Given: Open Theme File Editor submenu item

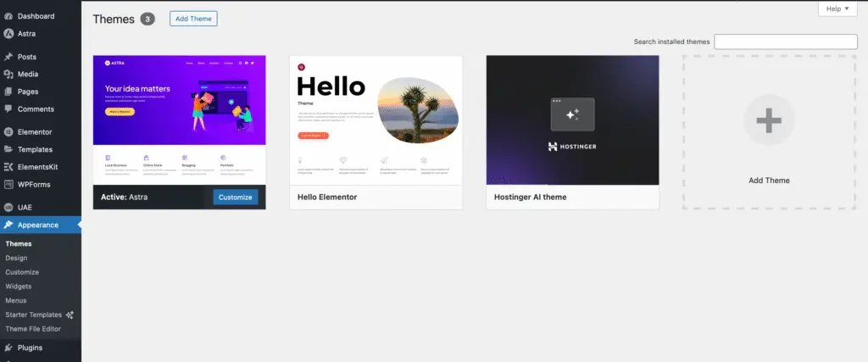Looking at the screenshot, I should click(x=33, y=329).
